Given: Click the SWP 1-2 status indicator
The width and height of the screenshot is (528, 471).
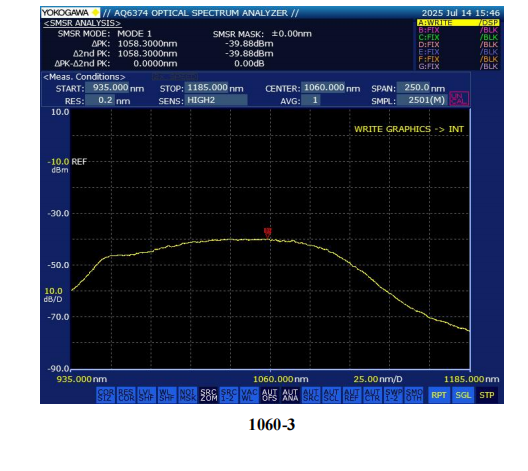Looking at the screenshot, I should (x=393, y=395).
